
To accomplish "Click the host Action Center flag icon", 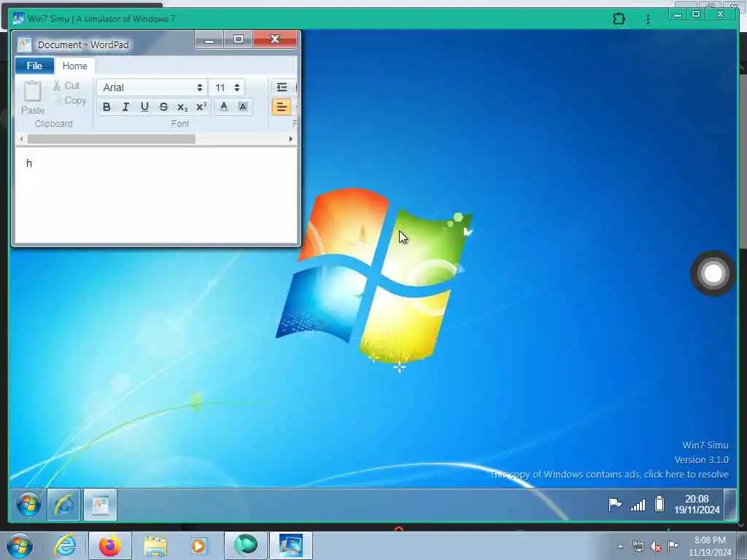I will pos(673,545).
